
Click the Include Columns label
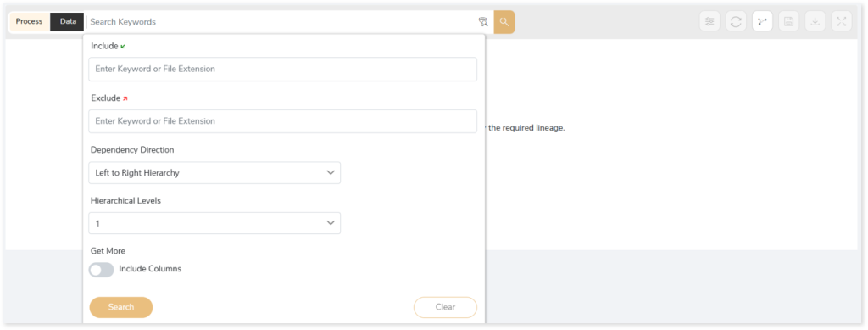[150, 269]
